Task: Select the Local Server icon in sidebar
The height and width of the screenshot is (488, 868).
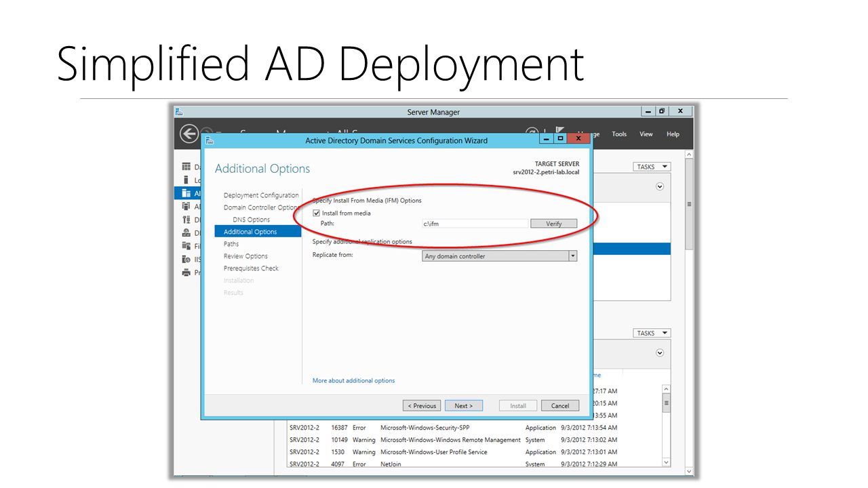Action: pyautogui.click(x=186, y=180)
